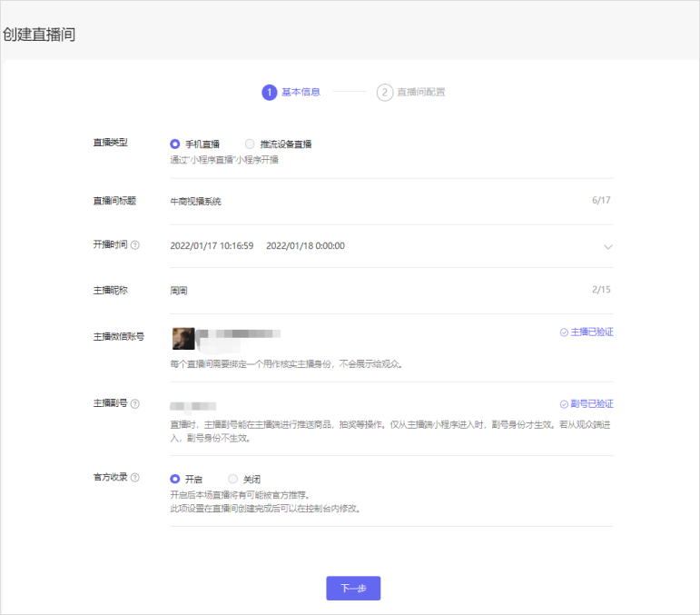Go to 直播间配置 step tab
Screen dimensions: 700x615
(420, 92)
